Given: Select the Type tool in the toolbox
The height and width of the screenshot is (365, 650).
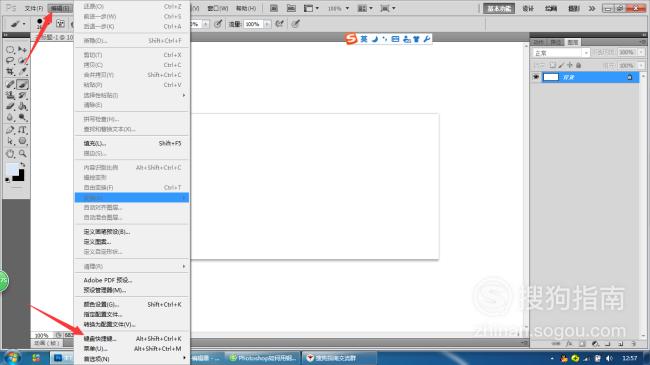Looking at the screenshot, I should [x=22, y=130].
